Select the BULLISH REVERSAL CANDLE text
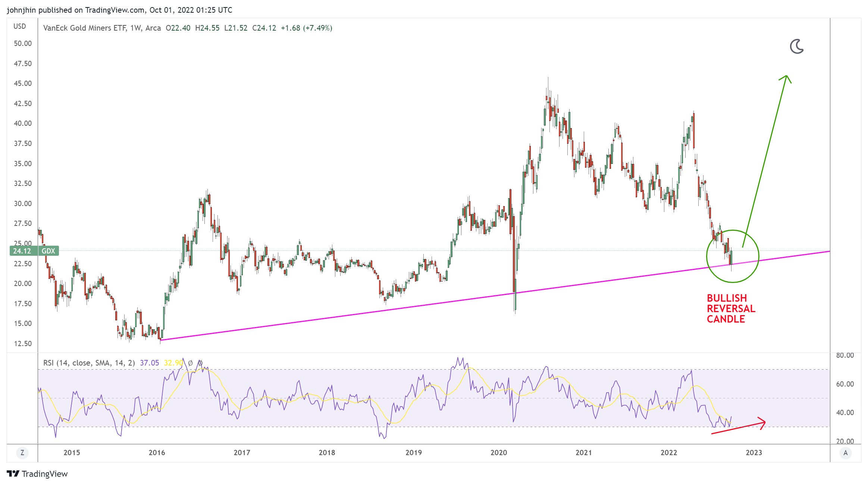Viewport: 868px width, 485px height. point(730,308)
